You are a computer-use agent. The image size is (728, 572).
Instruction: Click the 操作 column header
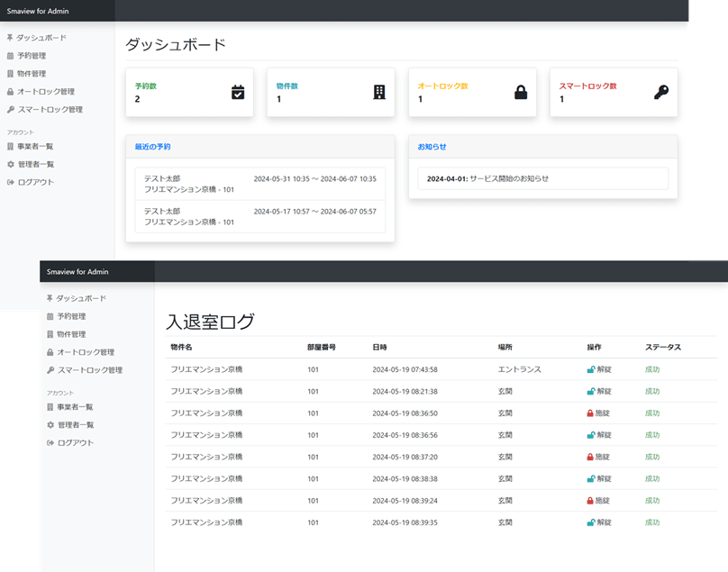coord(594,347)
